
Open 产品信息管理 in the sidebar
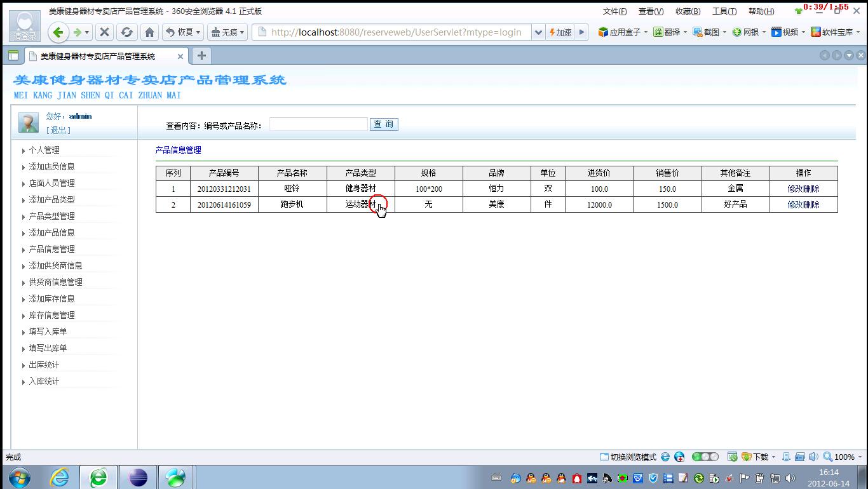[x=51, y=249]
